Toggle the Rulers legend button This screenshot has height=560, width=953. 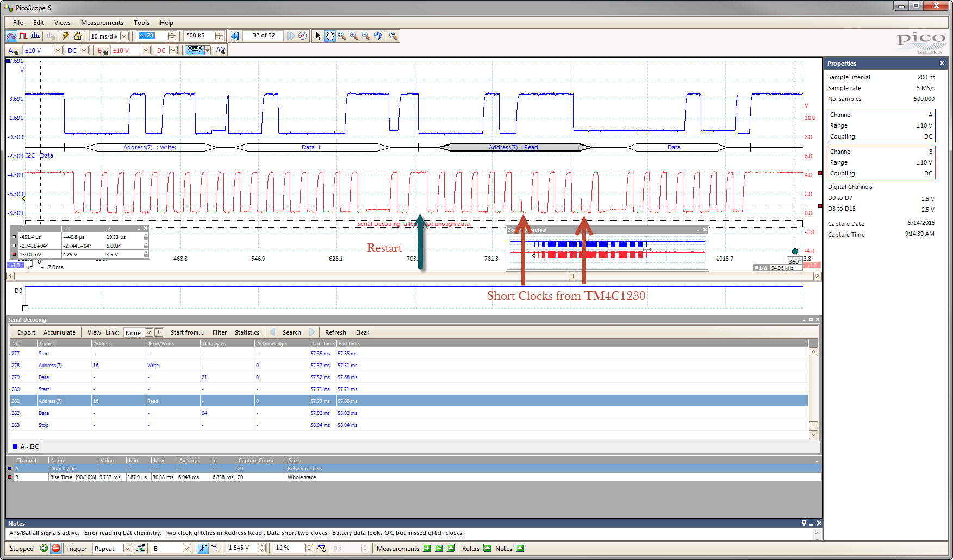pyautogui.click(x=488, y=548)
